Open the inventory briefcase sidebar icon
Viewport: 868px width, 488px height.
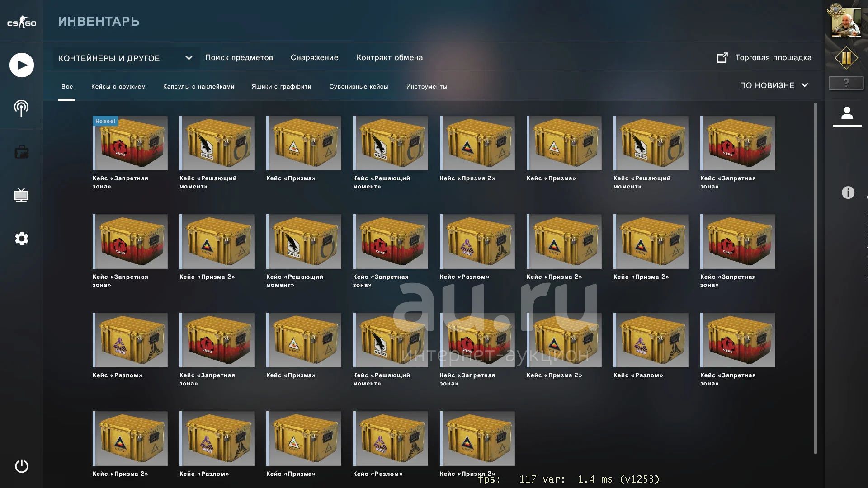click(21, 152)
